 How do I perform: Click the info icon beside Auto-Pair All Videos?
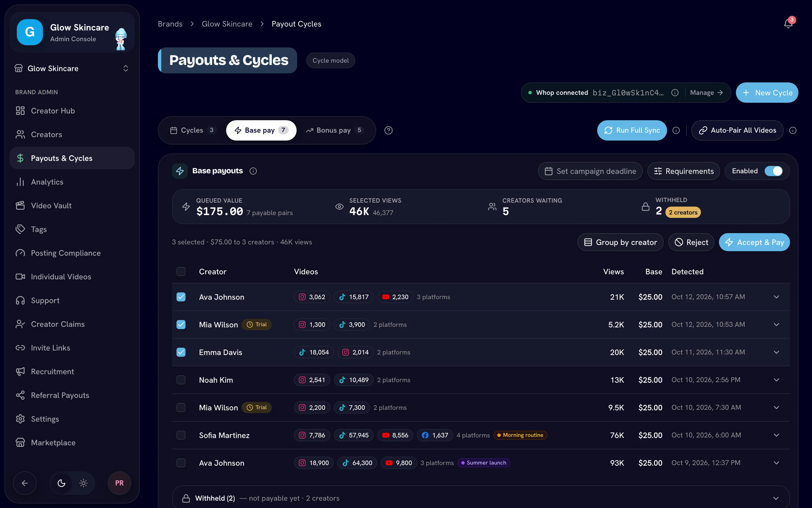[x=793, y=130]
